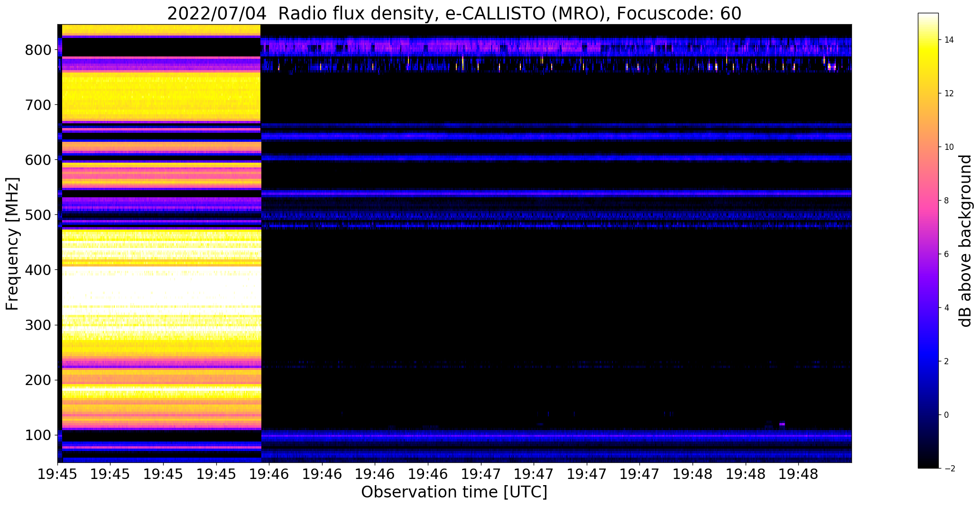Select the 800 frequency tick label
The image size is (980, 506).
(37, 50)
